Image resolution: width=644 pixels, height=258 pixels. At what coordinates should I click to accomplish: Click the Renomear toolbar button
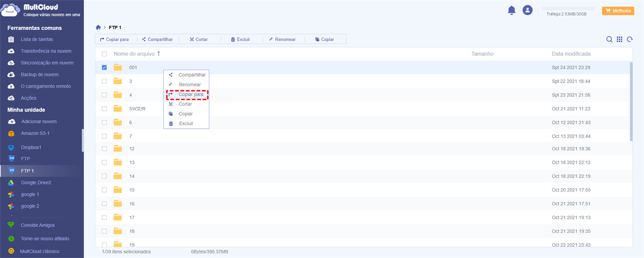[282, 39]
